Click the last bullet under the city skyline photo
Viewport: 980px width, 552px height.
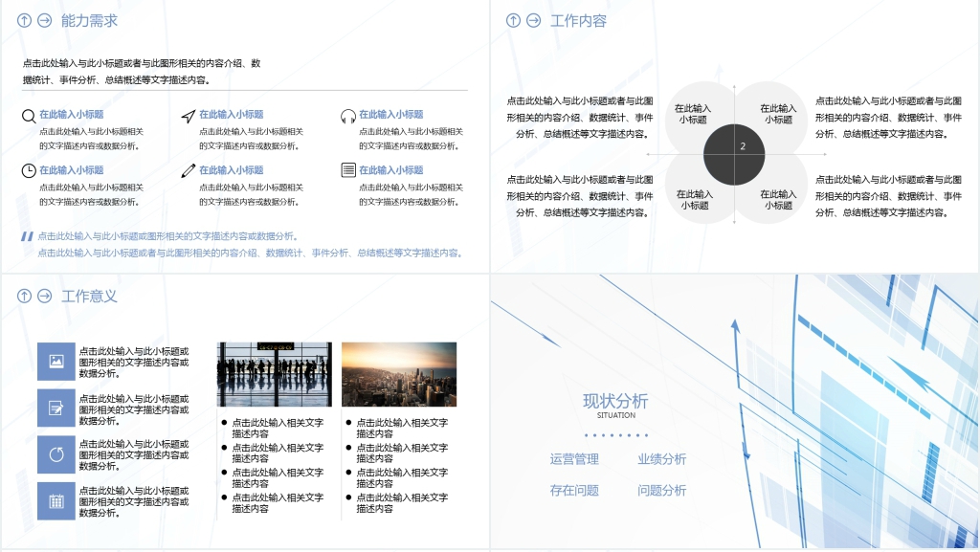[x=402, y=502]
